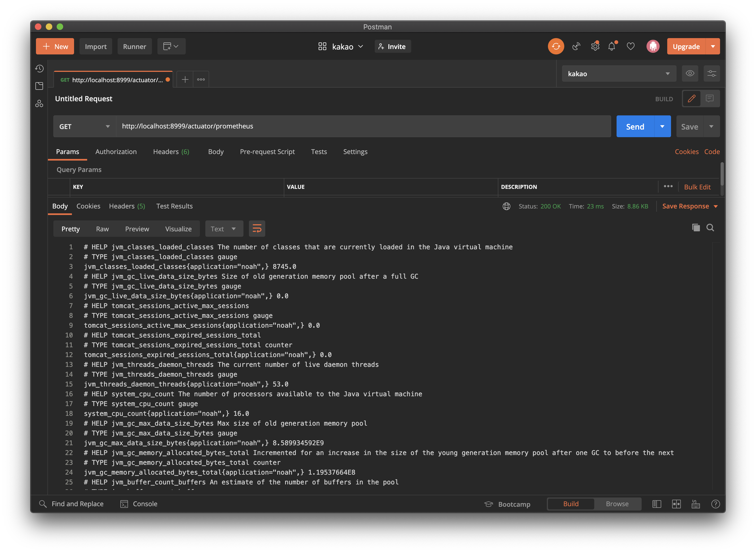756x553 pixels.
Task: Switch mode to Browse
Action: tap(617, 504)
